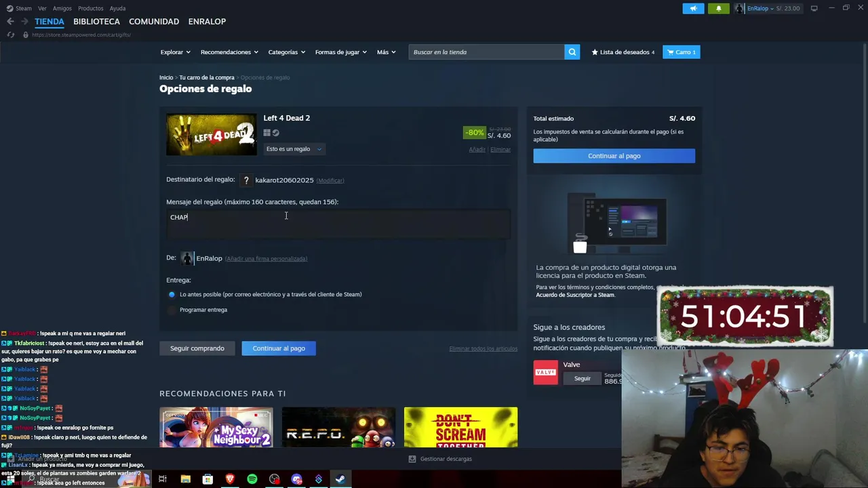Click the back navigation arrow
The width and height of the screenshot is (868, 488).
(x=10, y=22)
